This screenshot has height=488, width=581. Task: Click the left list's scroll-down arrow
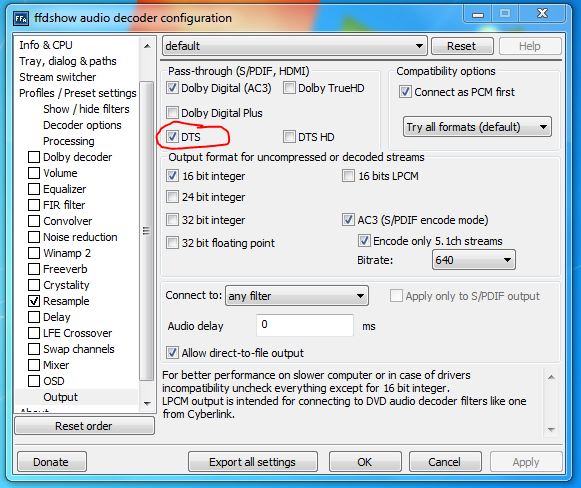pyautogui.click(x=147, y=403)
